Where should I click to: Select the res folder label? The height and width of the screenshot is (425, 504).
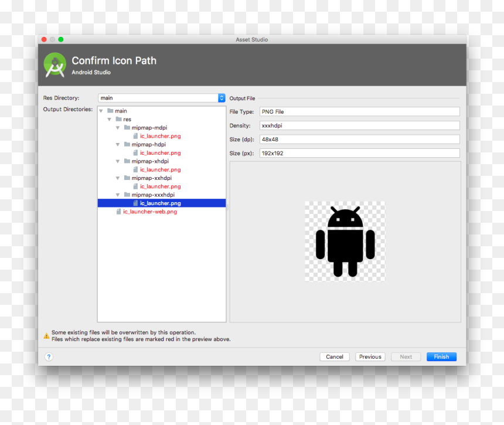(127, 119)
